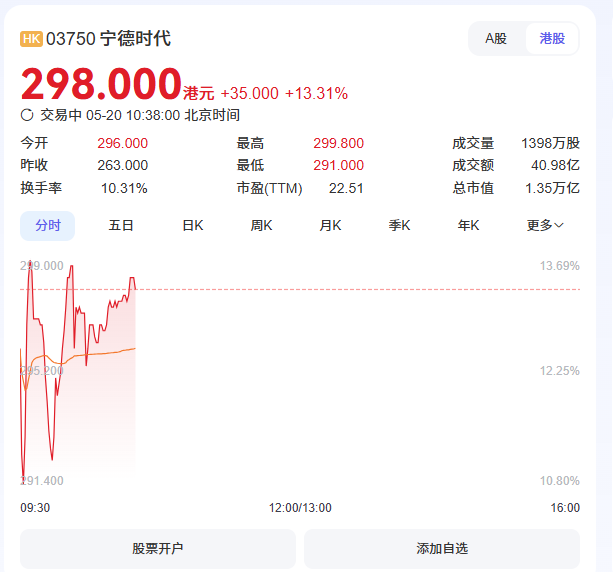This screenshot has height=572, width=613.
Task: Open the 周K weekly candlestick tab
Action: pyautogui.click(x=262, y=226)
